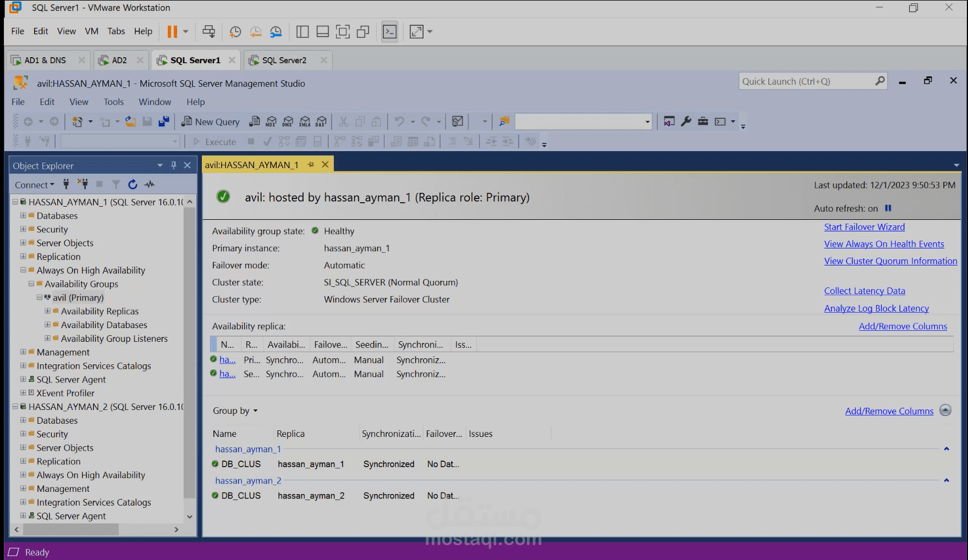Open the Activity Monitor toolbar icon
968x560 pixels.
coord(458,122)
